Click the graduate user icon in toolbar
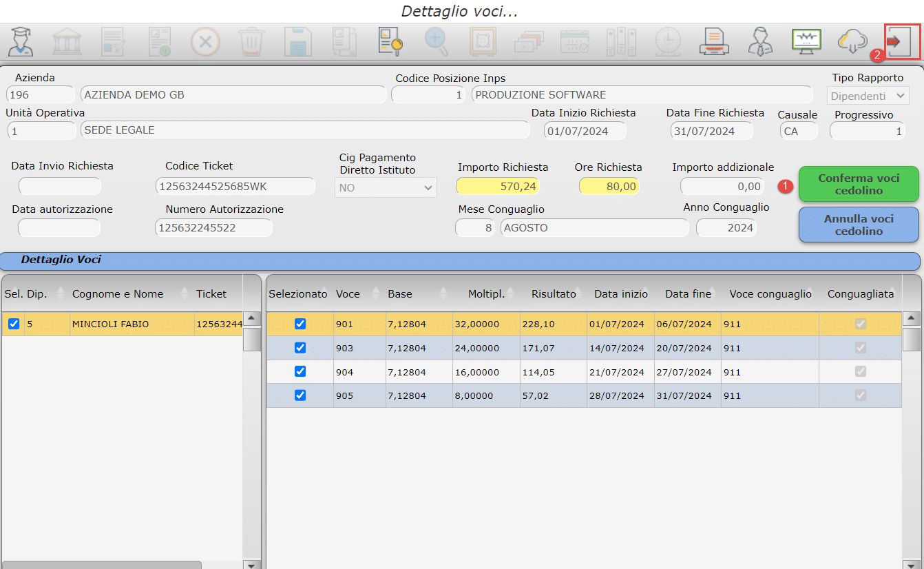Image resolution: width=924 pixels, height=569 pixels. click(21, 42)
